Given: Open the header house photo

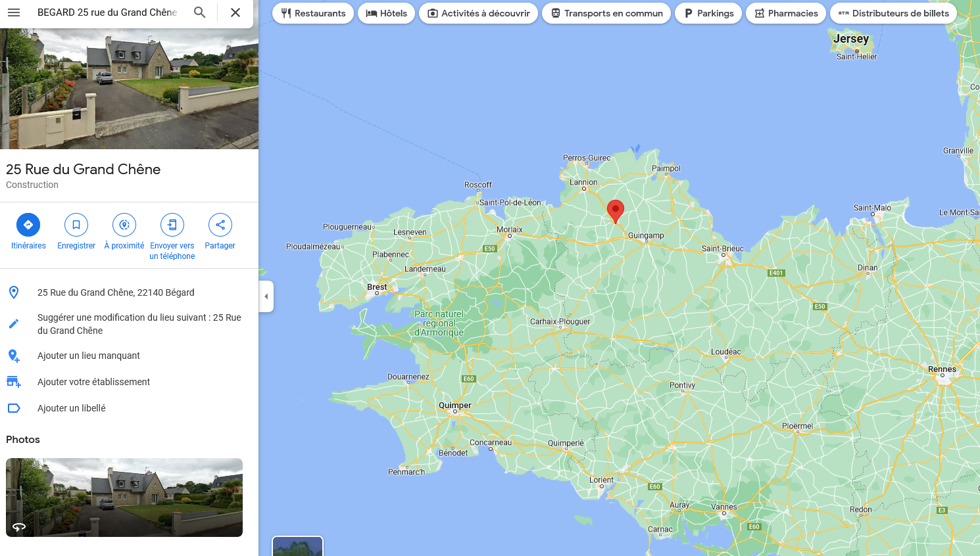Looking at the screenshot, I should click(x=129, y=89).
